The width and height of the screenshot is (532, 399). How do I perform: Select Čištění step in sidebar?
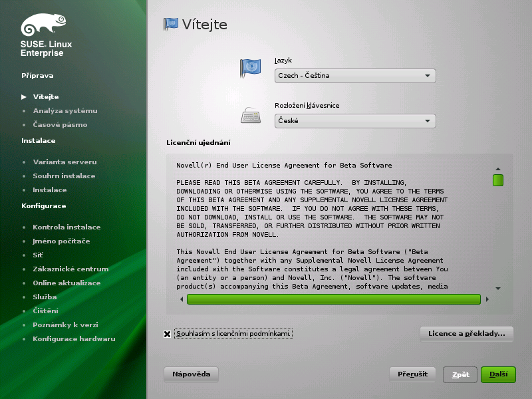point(45,311)
